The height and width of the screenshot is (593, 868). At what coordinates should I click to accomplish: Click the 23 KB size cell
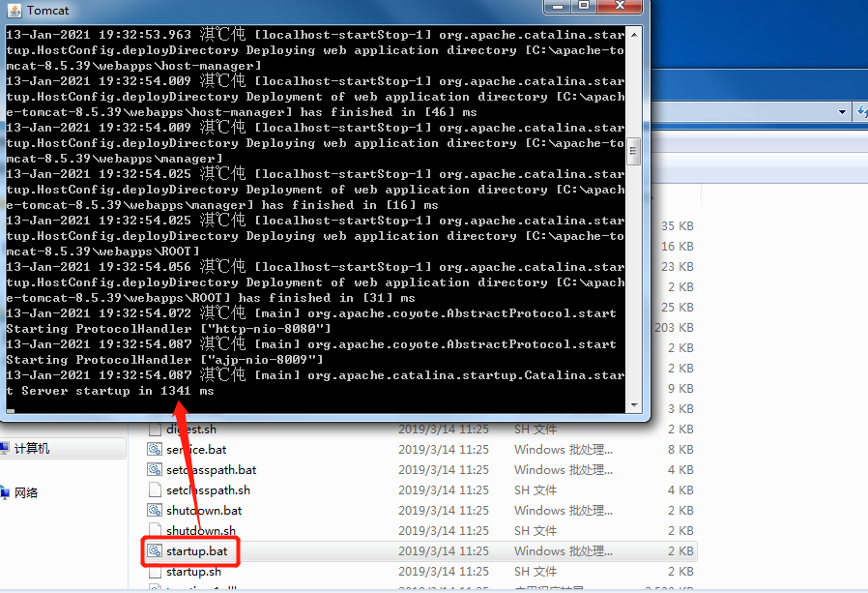pos(677,267)
